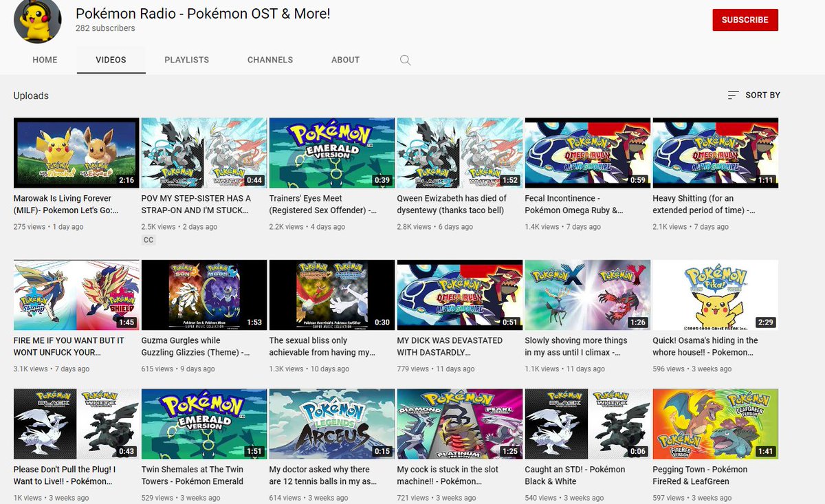Open the 'Pegging Town' FireRed LeafGreen title
The image size is (825, 504).
pos(701,475)
